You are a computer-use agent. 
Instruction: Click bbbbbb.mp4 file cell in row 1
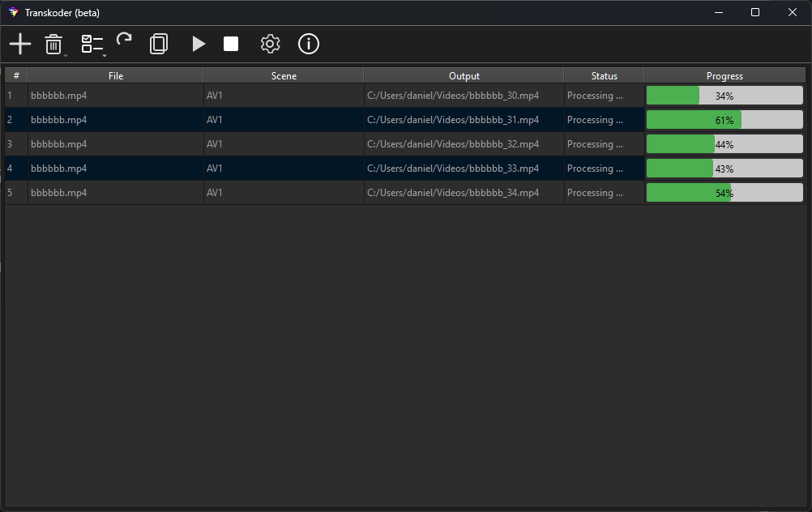116,96
